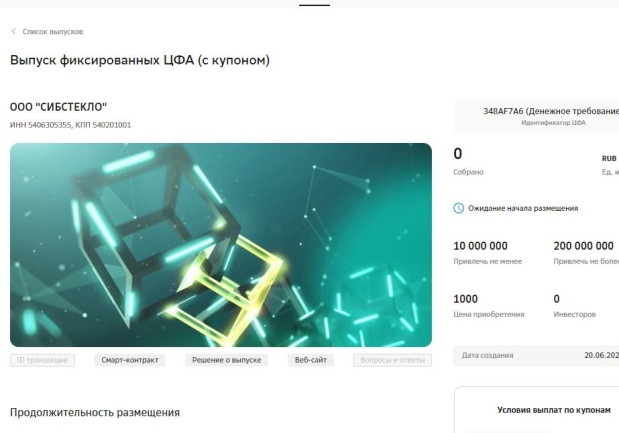Click the 10 000 000 minimum amount value
619x433 pixels.
pyautogui.click(x=480, y=246)
